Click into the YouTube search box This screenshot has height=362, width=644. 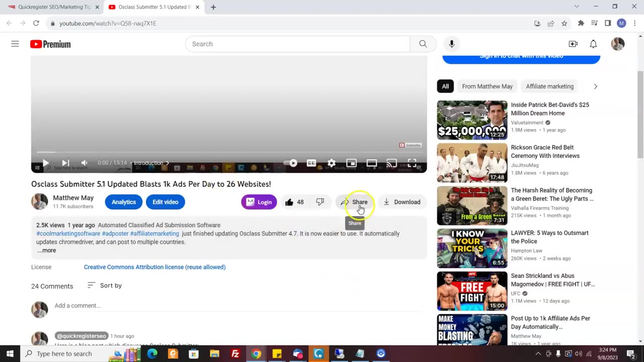(x=298, y=44)
